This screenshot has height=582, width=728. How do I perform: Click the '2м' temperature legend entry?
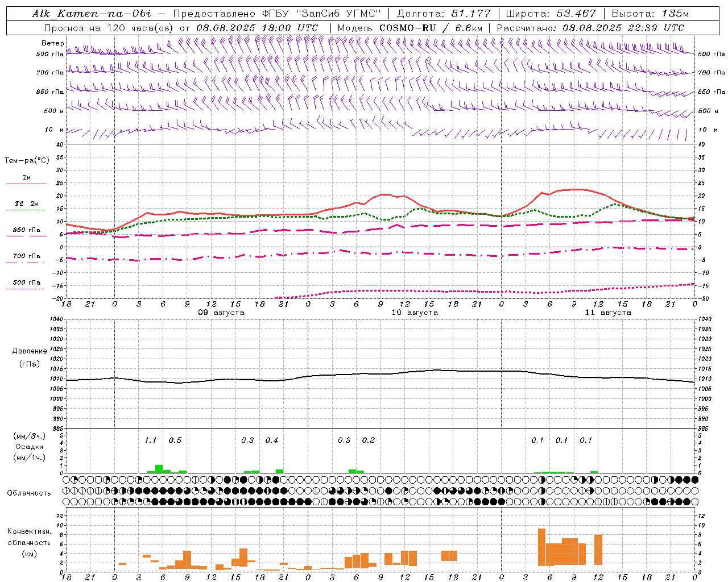(26, 177)
